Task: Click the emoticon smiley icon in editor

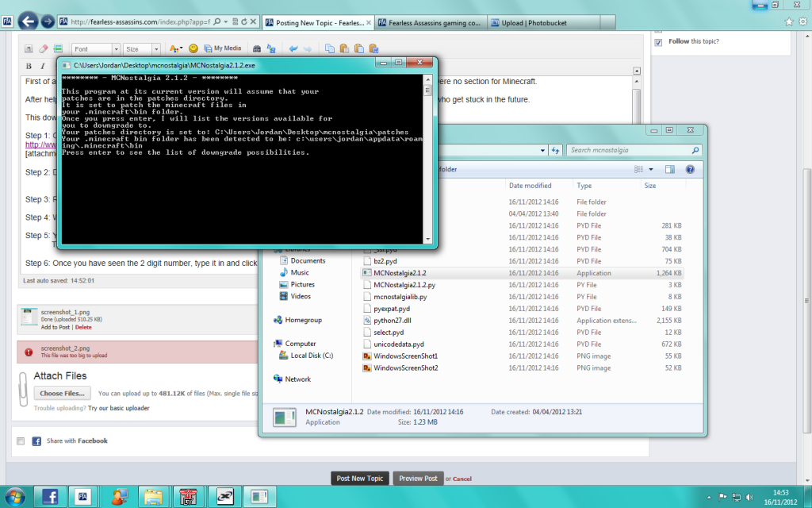Action: click(193, 49)
